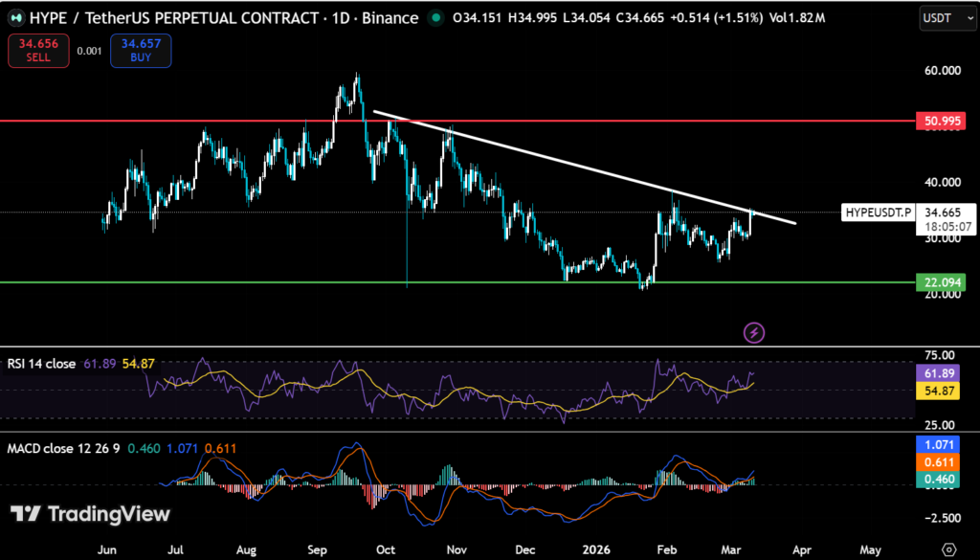Click the TradingView logo
This screenshot has width=980, height=560.
91,514
